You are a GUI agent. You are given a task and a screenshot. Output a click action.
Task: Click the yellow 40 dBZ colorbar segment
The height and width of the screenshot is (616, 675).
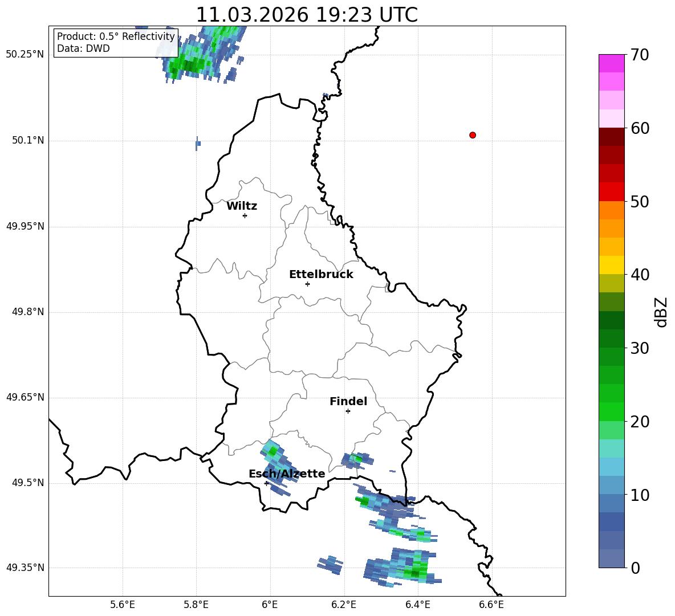pyautogui.click(x=611, y=265)
